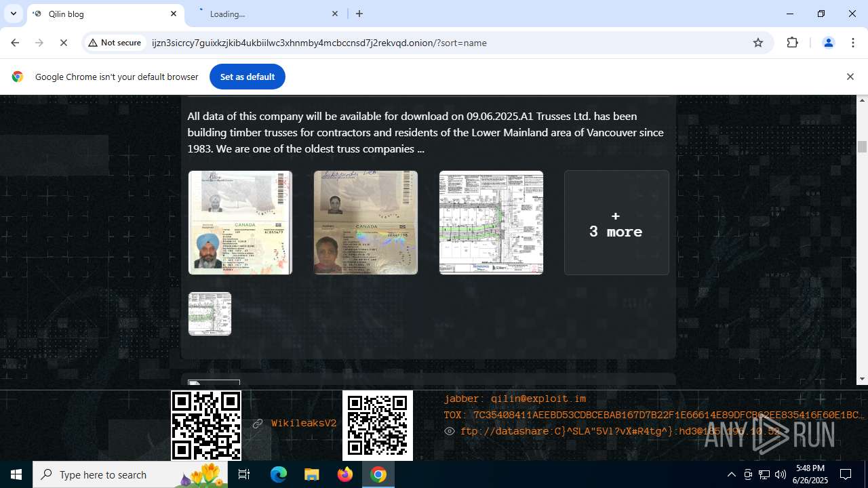The image size is (868, 488).
Task: Click Set as default button
Action: coord(248,77)
